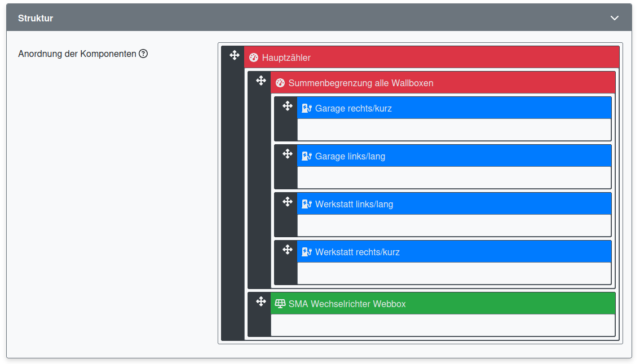Click the charging station icon of Werkstatt rechts/kurz

pyautogui.click(x=307, y=252)
